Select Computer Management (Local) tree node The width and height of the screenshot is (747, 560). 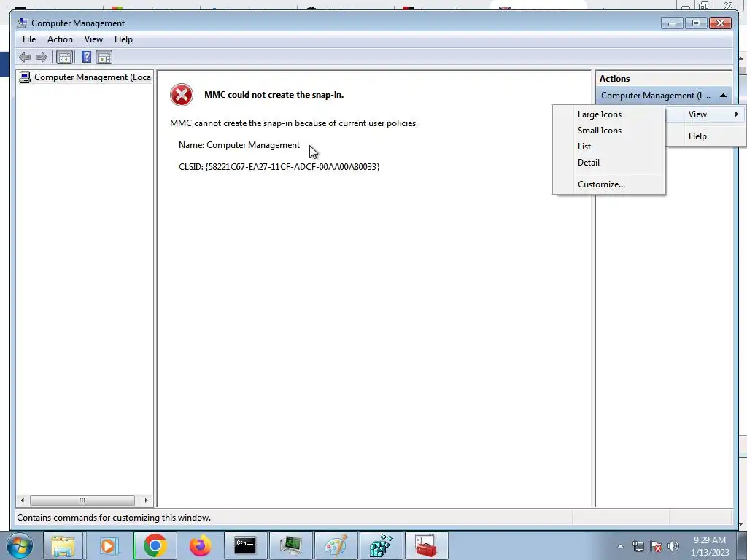click(86, 77)
